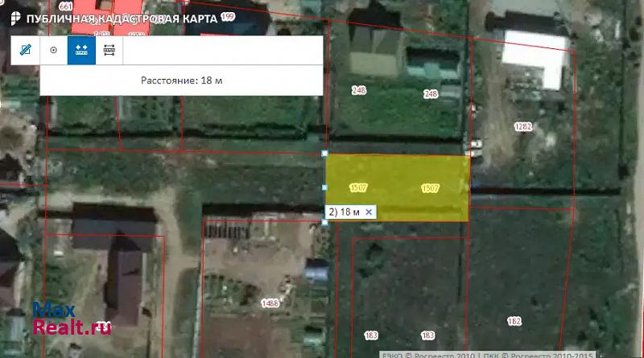Viewport: 644px width, 358px height.
Task: Click the bottom measurement handle point
Action: (x=325, y=222)
